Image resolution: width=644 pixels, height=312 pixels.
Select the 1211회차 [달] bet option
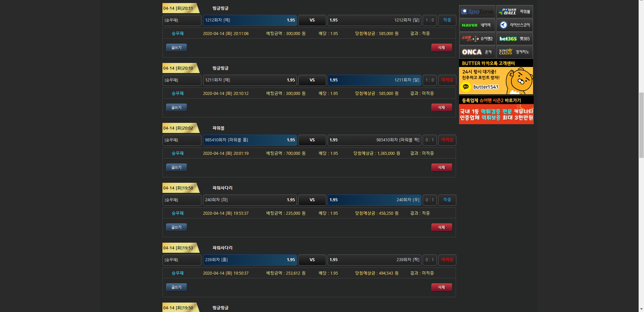pos(374,80)
